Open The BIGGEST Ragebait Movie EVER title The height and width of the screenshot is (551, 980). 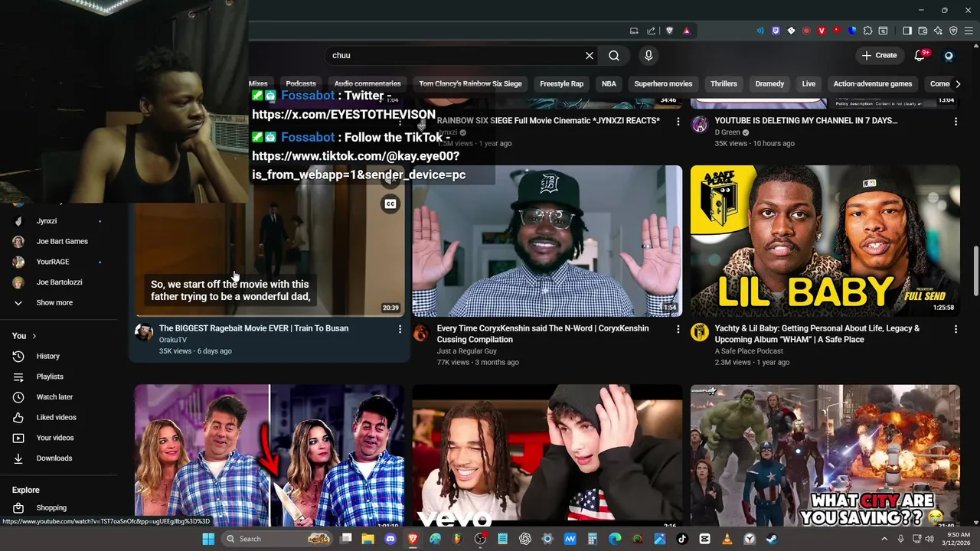(x=253, y=328)
